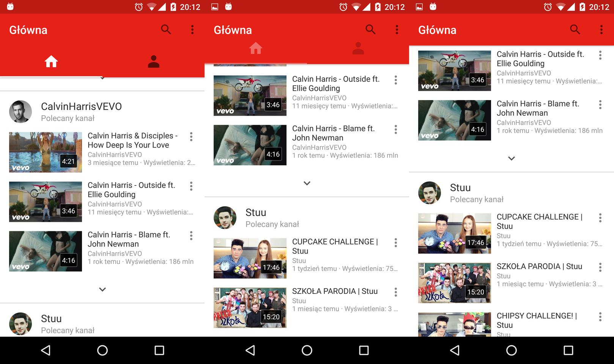Open Stuu channel avatar in middle screen
Screen dimensions: 614x364
(x=225, y=218)
